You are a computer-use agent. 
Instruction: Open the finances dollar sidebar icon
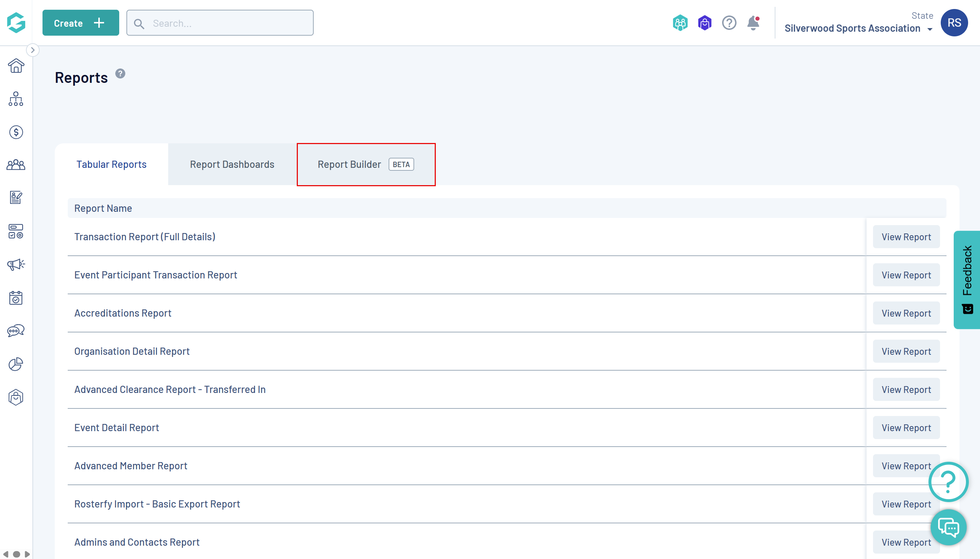(16, 132)
